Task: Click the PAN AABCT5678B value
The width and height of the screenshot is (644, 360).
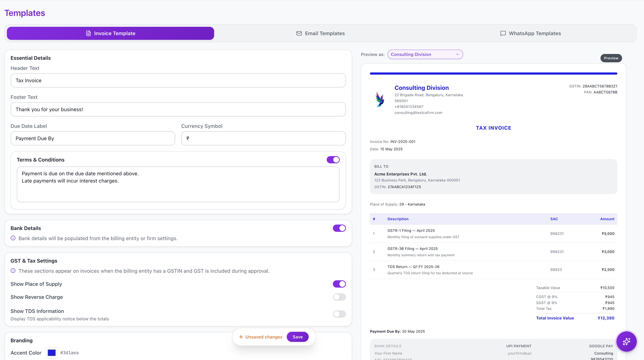Action: pyautogui.click(x=605, y=92)
